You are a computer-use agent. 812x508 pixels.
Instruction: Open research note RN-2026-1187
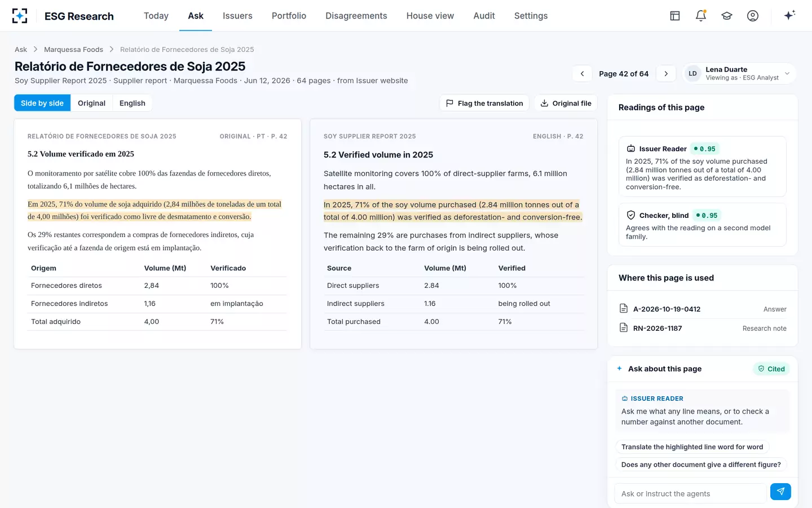point(703,328)
